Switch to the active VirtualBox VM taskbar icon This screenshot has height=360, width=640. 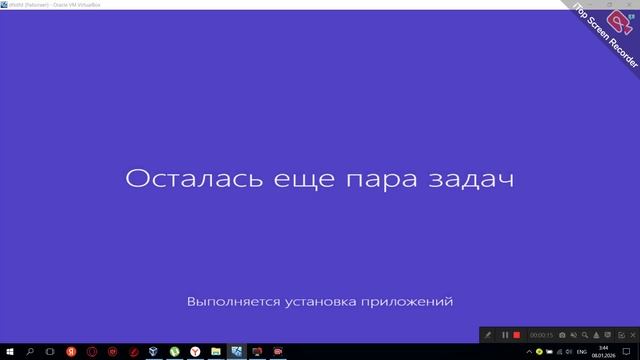[237, 351]
